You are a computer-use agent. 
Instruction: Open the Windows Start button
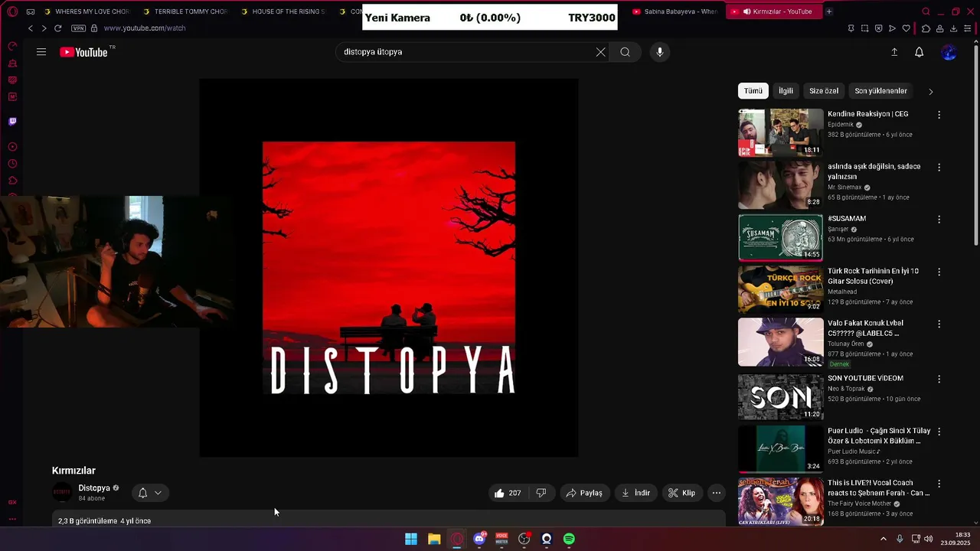tap(411, 539)
